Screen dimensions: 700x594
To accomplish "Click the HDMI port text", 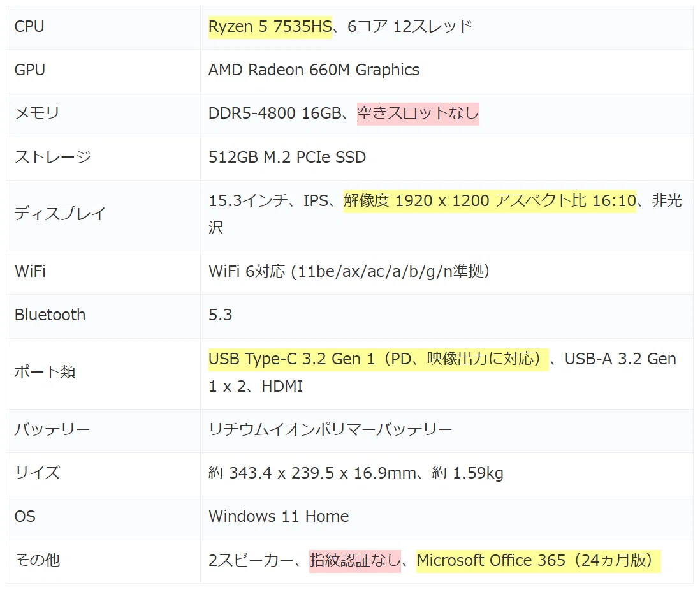I will (x=282, y=387).
